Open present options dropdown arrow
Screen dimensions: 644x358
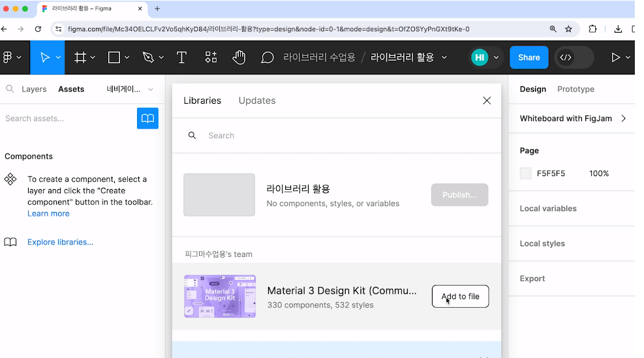point(628,57)
